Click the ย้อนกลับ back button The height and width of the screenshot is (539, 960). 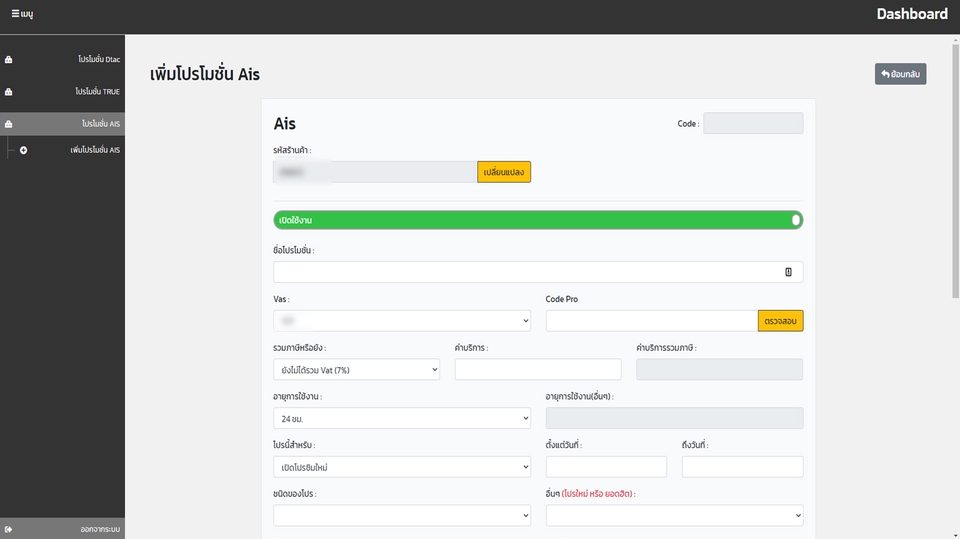[900, 74]
